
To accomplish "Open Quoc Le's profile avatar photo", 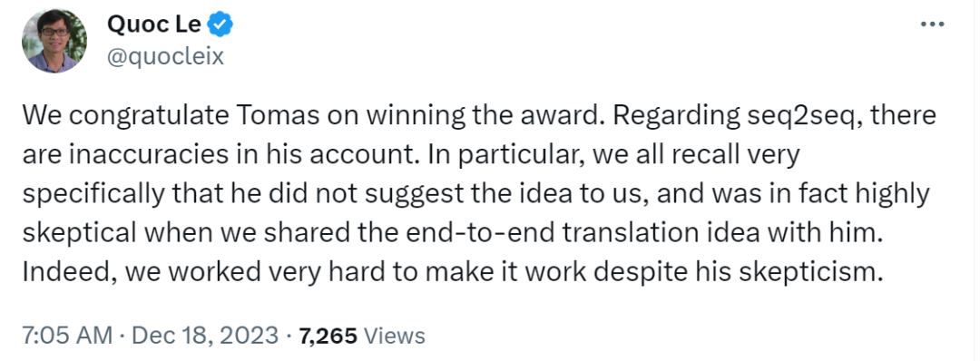I will click(54, 41).
